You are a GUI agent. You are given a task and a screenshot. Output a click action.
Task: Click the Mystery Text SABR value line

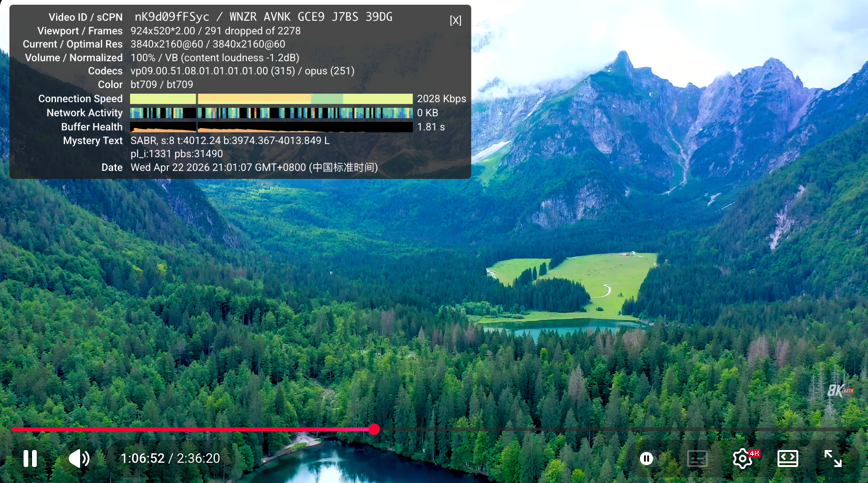click(x=230, y=141)
